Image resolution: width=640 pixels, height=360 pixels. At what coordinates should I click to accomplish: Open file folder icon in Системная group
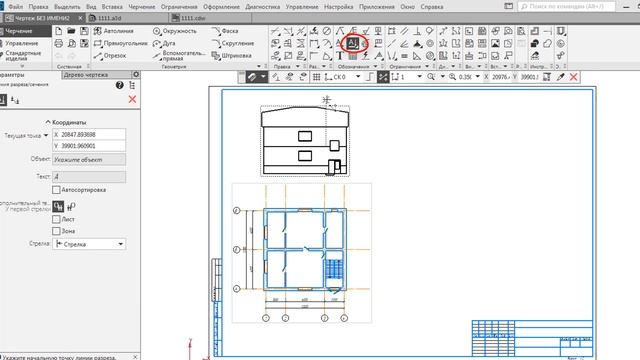pyautogui.click(x=71, y=31)
